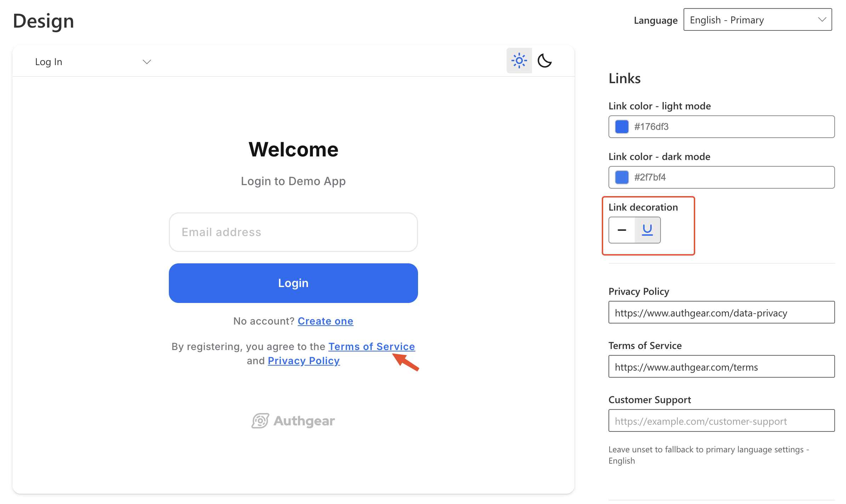The width and height of the screenshot is (846, 504).
Task: Switch preview to light mode sun icon
Action: [x=519, y=61]
